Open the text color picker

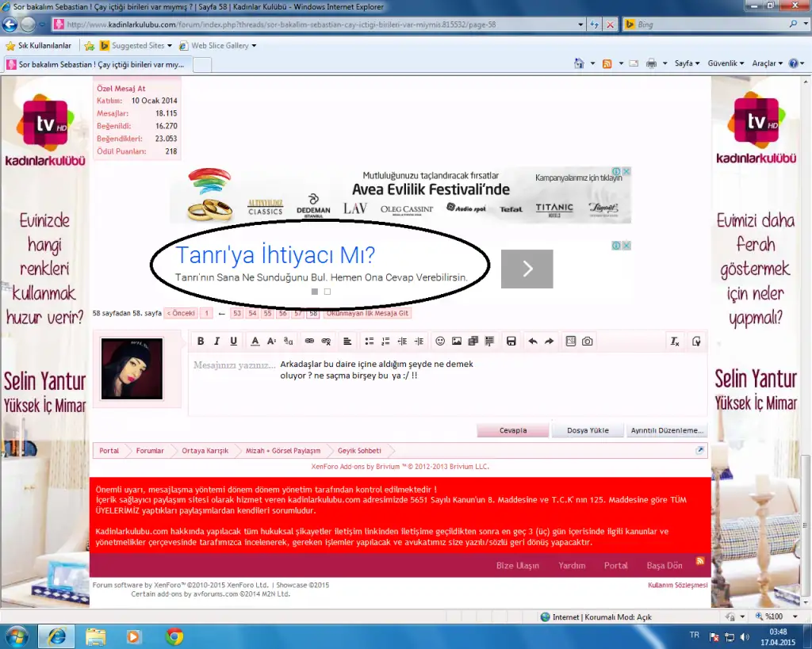coord(255,342)
